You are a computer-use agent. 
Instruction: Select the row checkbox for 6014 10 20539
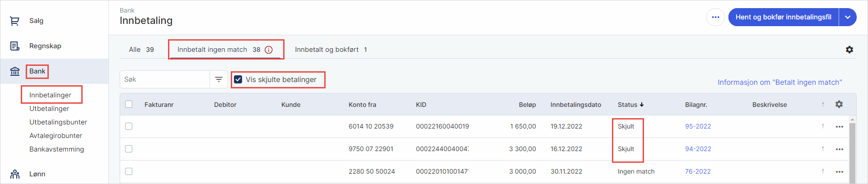click(x=129, y=126)
